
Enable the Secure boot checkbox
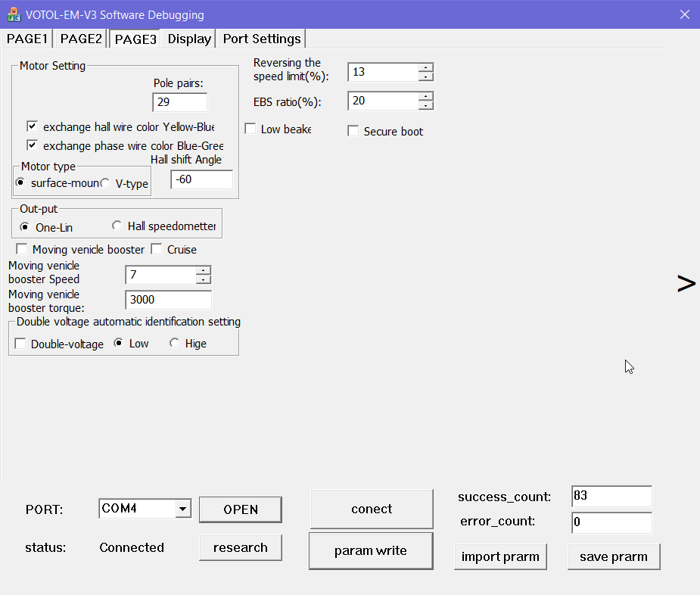coord(353,131)
